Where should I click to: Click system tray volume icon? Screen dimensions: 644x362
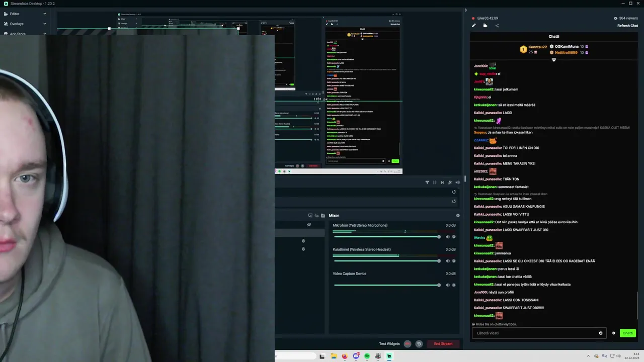618,356
